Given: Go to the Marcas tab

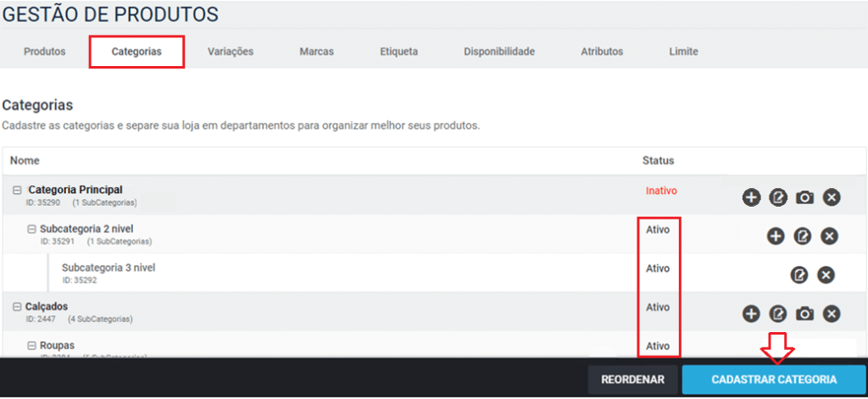Looking at the screenshot, I should (317, 52).
